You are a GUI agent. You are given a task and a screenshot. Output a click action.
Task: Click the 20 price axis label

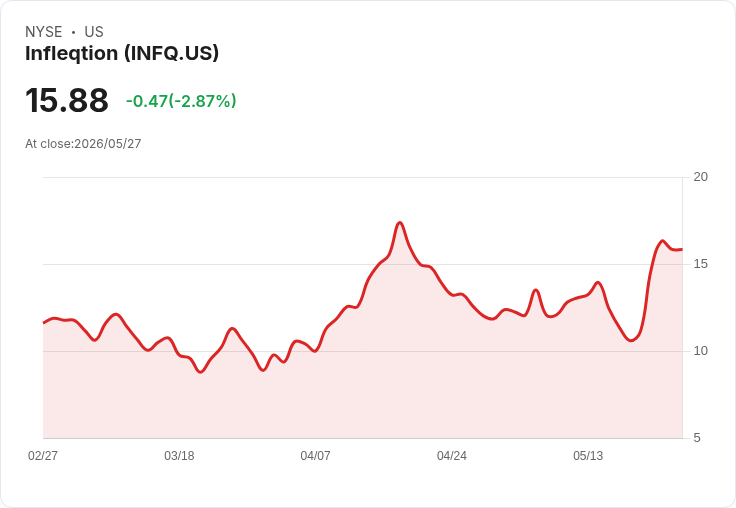click(701, 177)
